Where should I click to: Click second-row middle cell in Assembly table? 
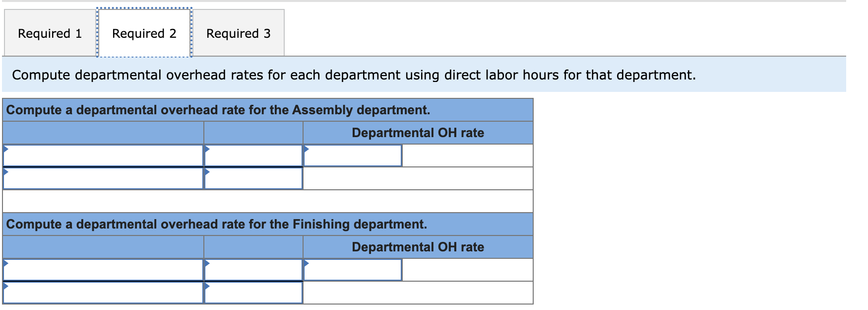(253, 178)
